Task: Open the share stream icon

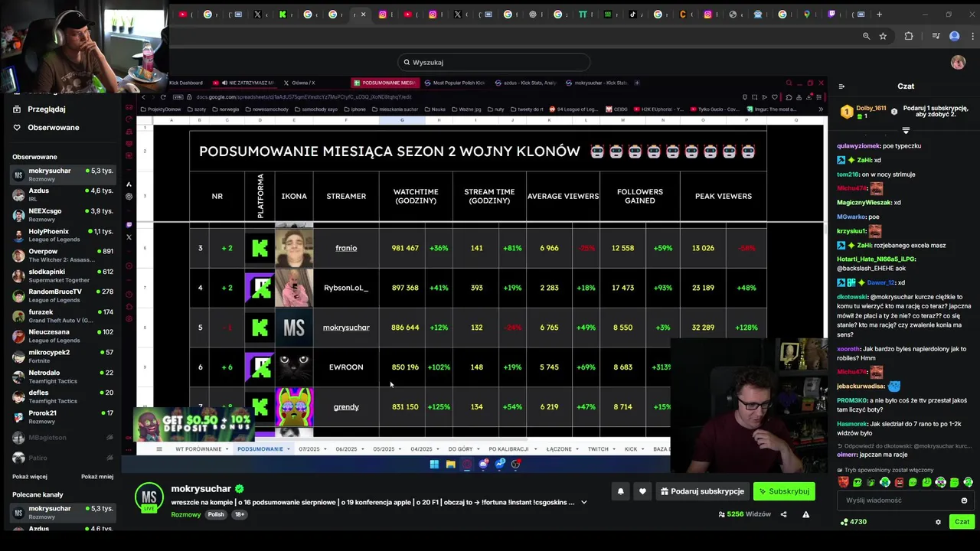Action: [x=783, y=514]
